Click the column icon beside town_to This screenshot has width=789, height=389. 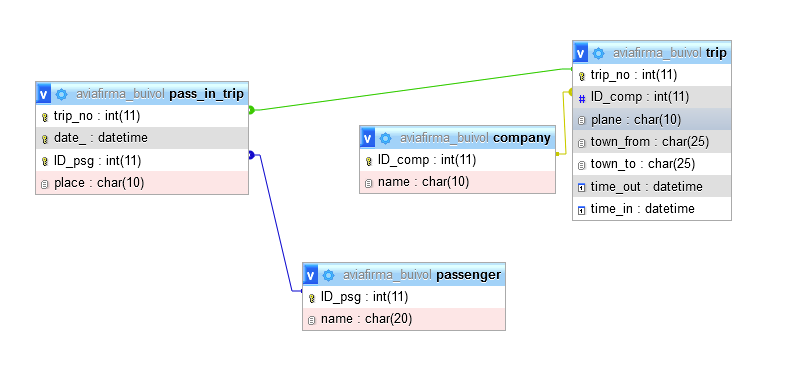click(x=582, y=165)
